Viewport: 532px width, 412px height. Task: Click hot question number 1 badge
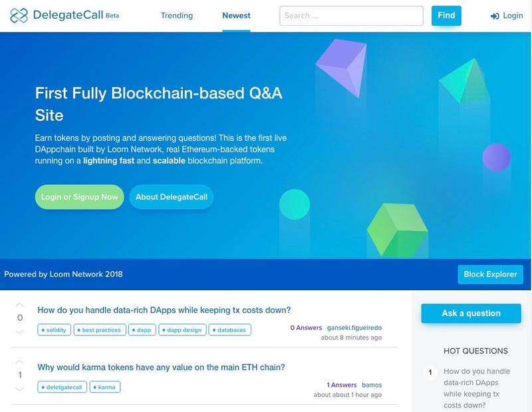pyautogui.click(x=430, y=373)
